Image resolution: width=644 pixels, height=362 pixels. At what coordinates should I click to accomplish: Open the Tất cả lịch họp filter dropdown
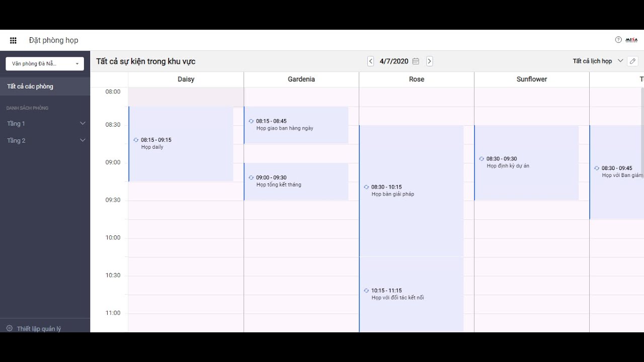(x=598, y=61)
